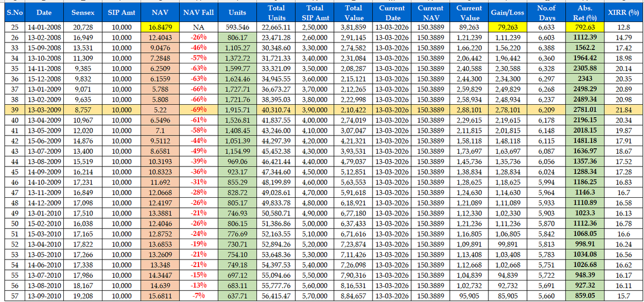Select the Gain/Loss column header
This screenshot has height=302, width=644.
(x=507, y=13)
